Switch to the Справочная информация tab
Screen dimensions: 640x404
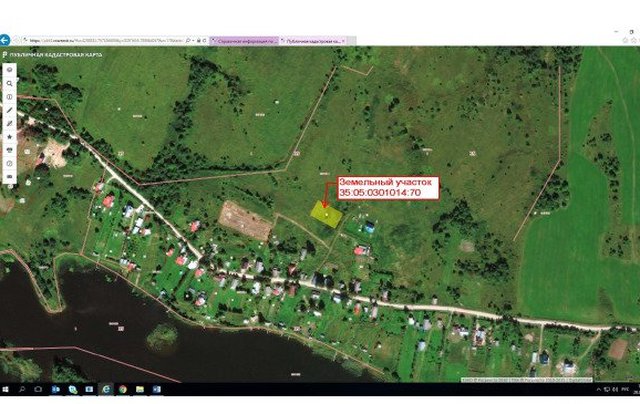[244, 41]
